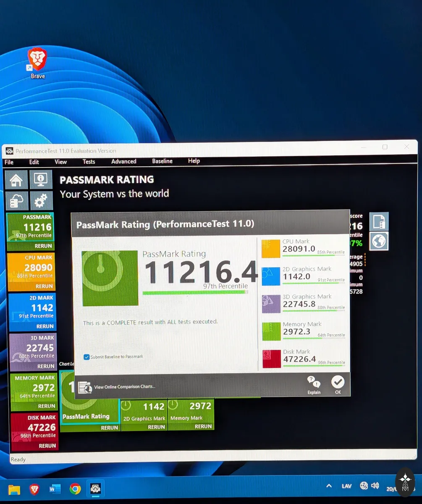Click the PerformanceTest taskbar icon
422x504 pixels.
pos(95,488)
